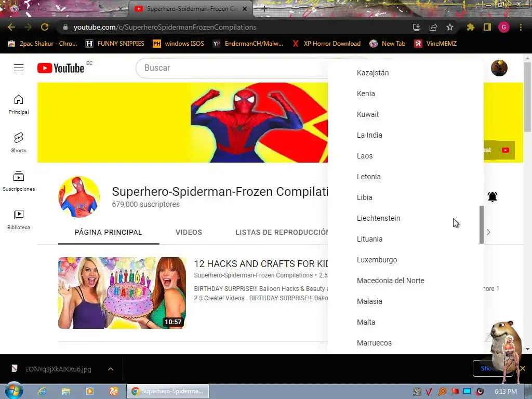Image resolution: width=532 pixels, height=399 pixels.
Task: Click the Chrome taskbar button Superhero-Spiderma...
Action: click(x=168, y=391)
